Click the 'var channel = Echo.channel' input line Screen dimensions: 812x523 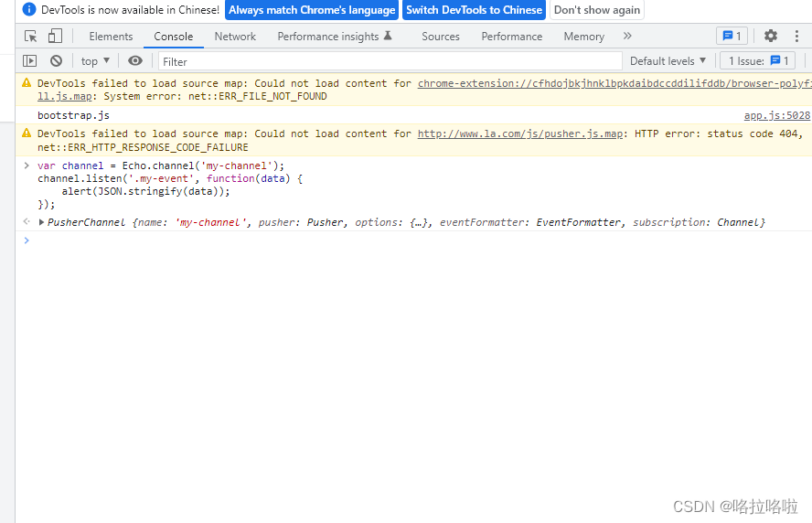[x=161, y=165]
